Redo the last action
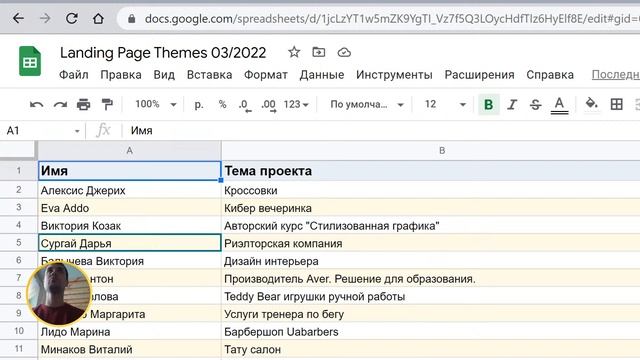640x360 pixels. coord(60,105)
